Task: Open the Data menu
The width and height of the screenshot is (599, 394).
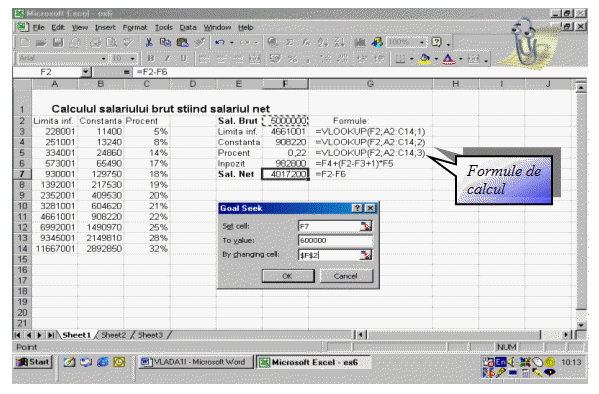Action: [x=188, y=28]
